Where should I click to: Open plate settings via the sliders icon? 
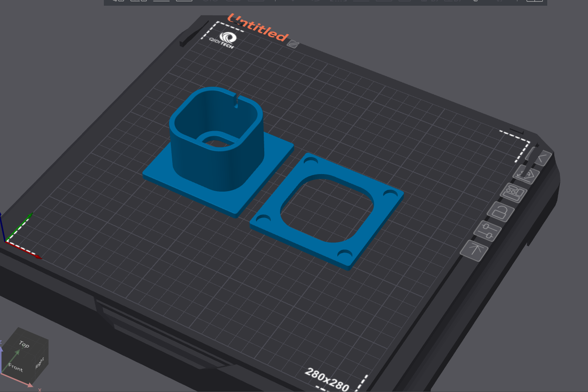[x=488, y=231]
